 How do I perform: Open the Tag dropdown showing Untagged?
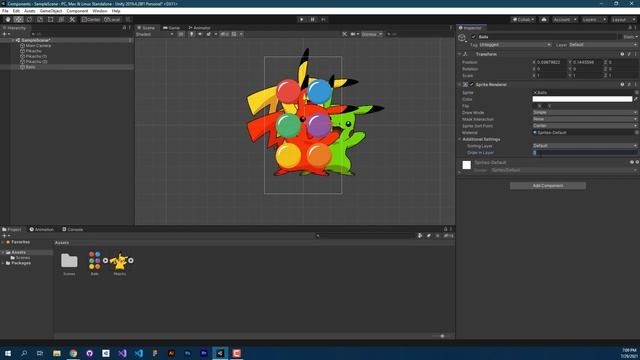tap(515, 45)
